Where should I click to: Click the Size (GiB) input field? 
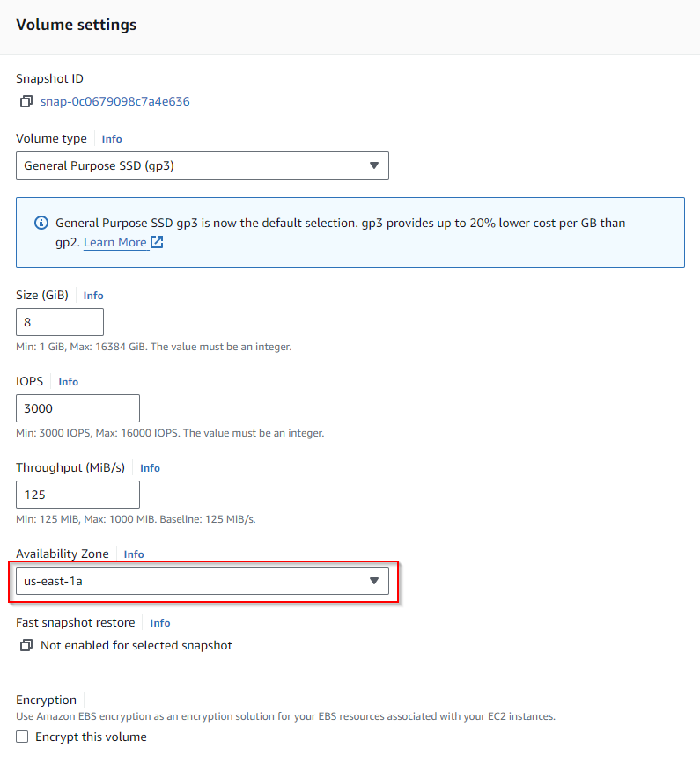coord(60,322)
